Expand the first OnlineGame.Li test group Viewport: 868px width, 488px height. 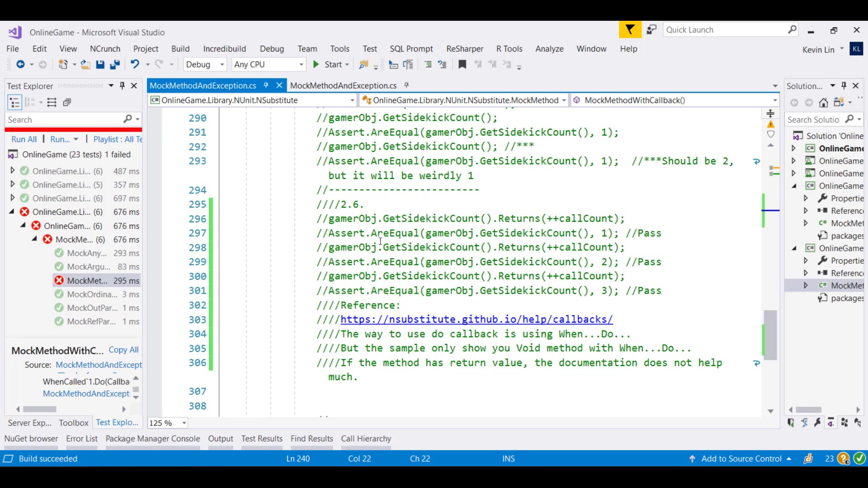click(13, 171)
